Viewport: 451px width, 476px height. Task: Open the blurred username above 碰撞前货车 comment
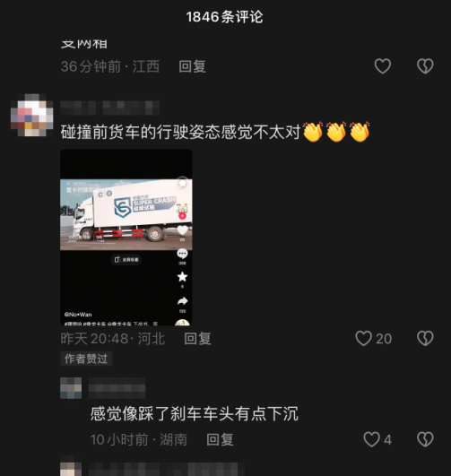(110, 108)
